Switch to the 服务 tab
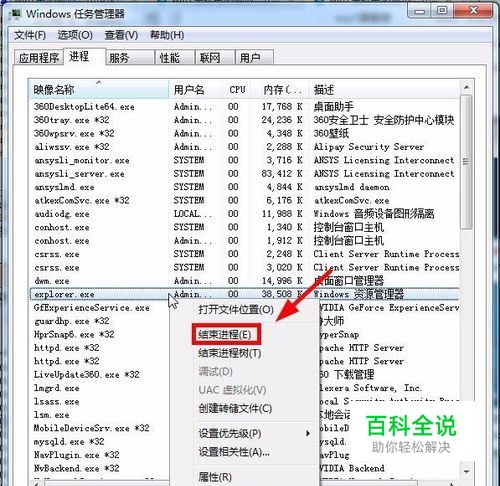Image resolution: width=500 pixels, height=486 pixels. 130,58
